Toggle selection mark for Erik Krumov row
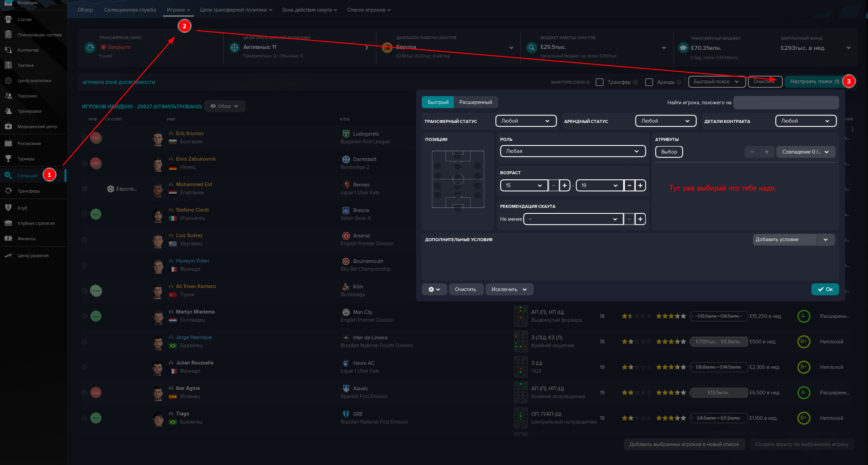 coord(84,138)
